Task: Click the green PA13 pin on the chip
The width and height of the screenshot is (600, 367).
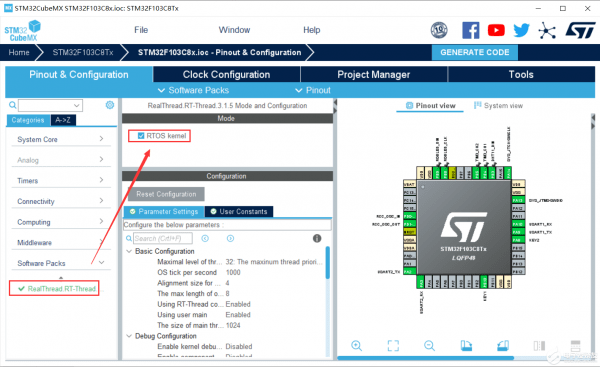Action: click(x=518, y=200)
